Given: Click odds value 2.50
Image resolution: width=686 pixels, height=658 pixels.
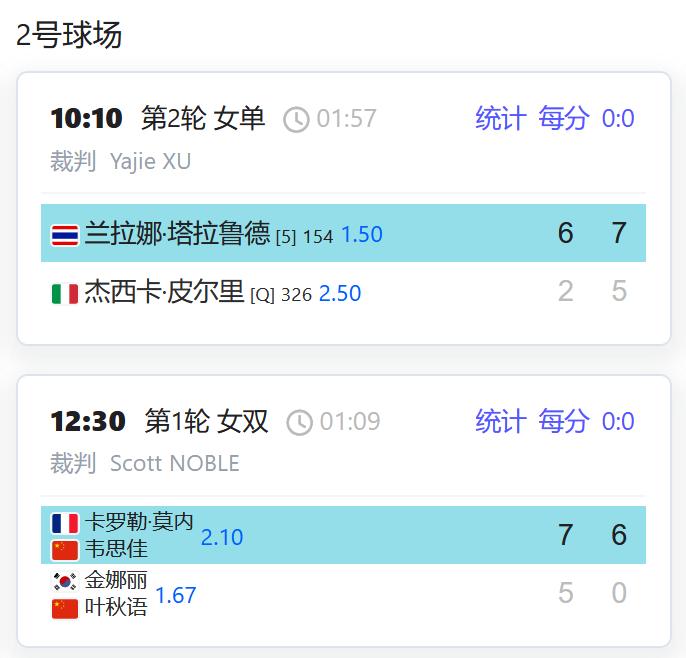Looking at the screenshot, I should click(340, 294).
